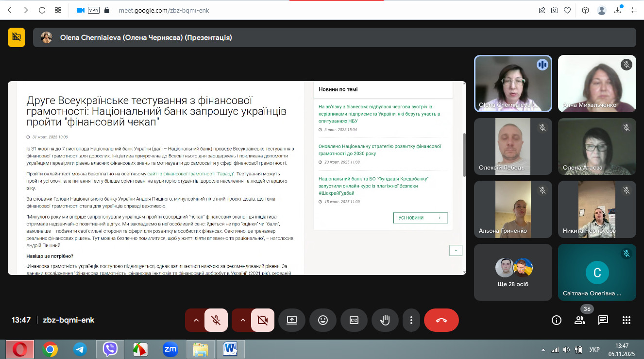Open the meeting chat panel
This screenshot has height=359, width=644.
point(603,320)
